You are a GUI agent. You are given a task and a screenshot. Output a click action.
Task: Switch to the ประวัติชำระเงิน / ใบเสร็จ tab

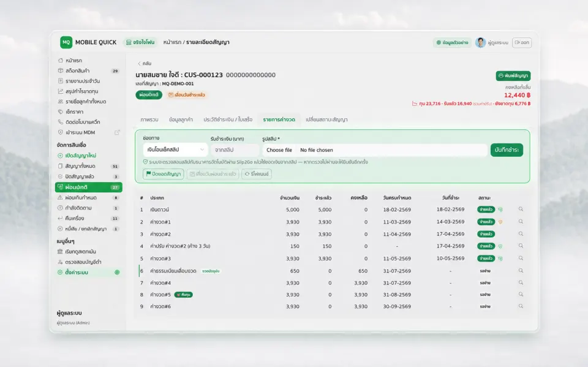[228, 119]
